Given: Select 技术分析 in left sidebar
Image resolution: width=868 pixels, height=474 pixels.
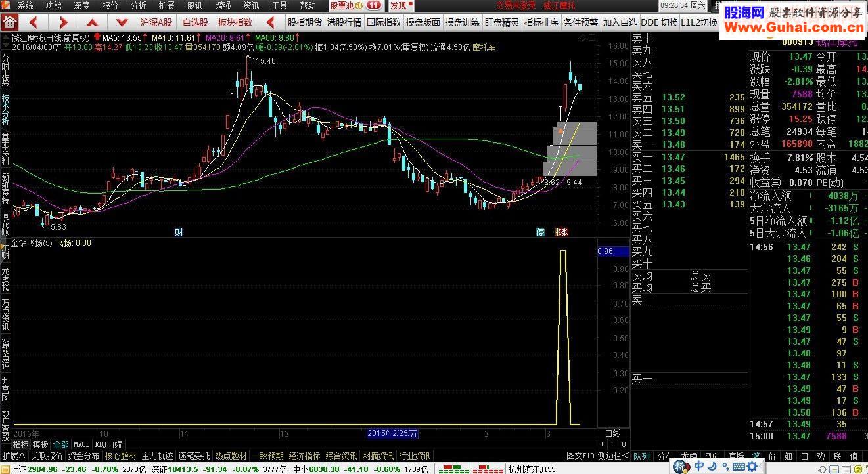Looking at the screenshot, I should click(5, 110).
